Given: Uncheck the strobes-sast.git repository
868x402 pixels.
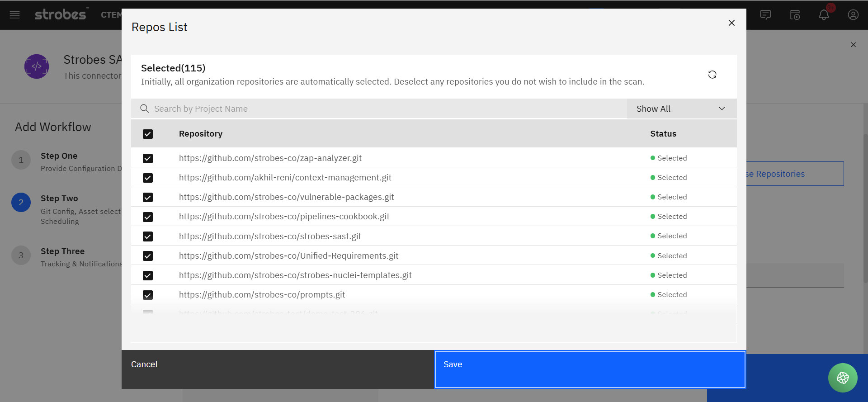Looking at the screenshot, I should 148,236.
